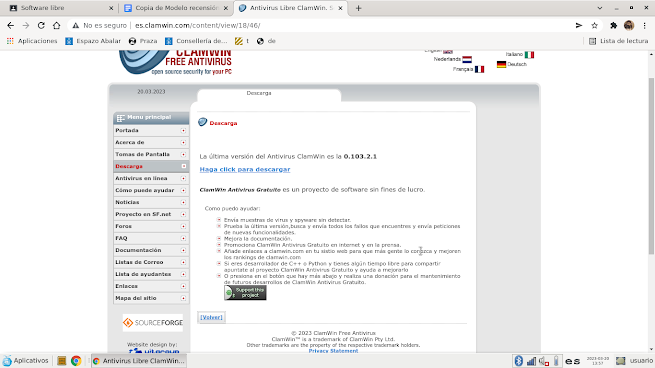Open Antivirus en línea menu item

[151, 178]
